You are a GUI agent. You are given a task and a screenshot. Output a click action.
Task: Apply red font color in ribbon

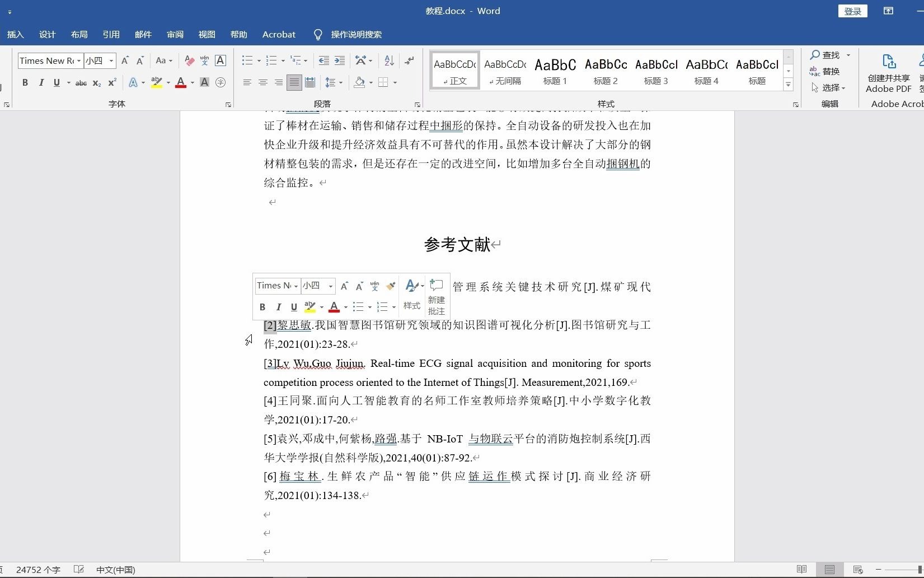pyautogui.click(x=181, y=82)
